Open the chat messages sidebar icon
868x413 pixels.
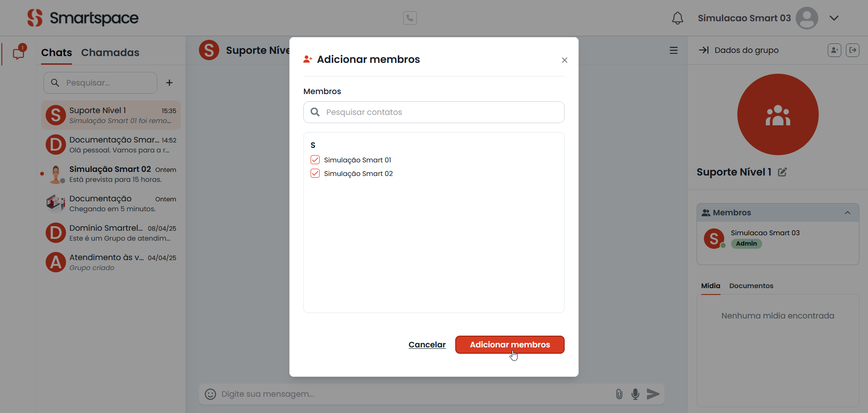[19, 53]
